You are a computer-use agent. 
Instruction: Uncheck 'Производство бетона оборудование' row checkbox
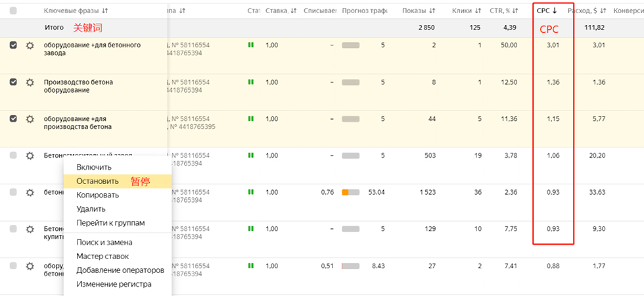[13, 82]
